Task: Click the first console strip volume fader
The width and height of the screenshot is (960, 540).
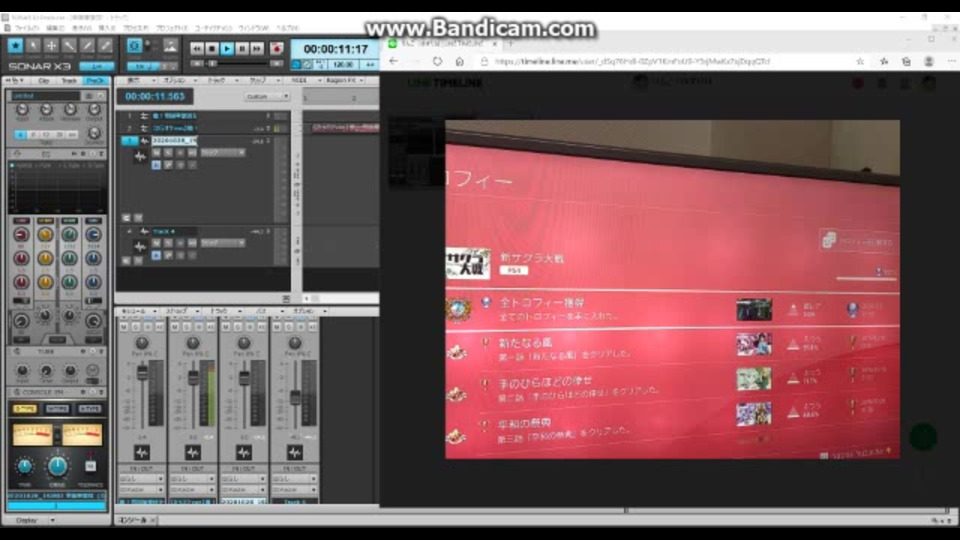Action: pyautogui.click(x=142, y=372)
